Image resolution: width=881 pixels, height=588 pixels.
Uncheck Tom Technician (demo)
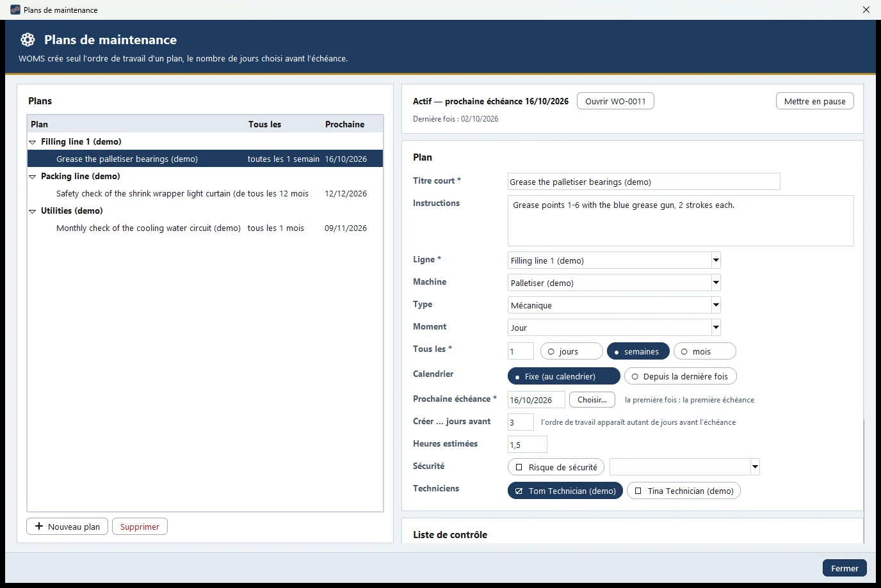(x=565, y=491)
